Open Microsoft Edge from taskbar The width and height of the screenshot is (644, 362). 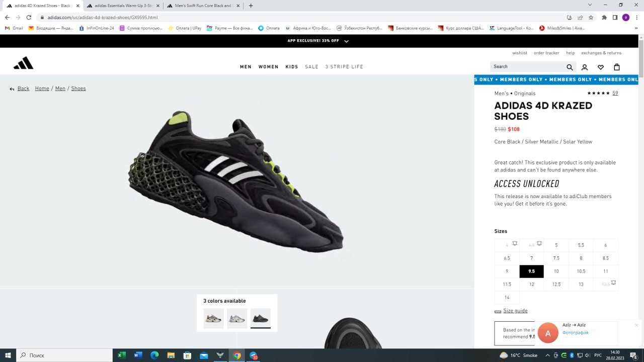154,355
